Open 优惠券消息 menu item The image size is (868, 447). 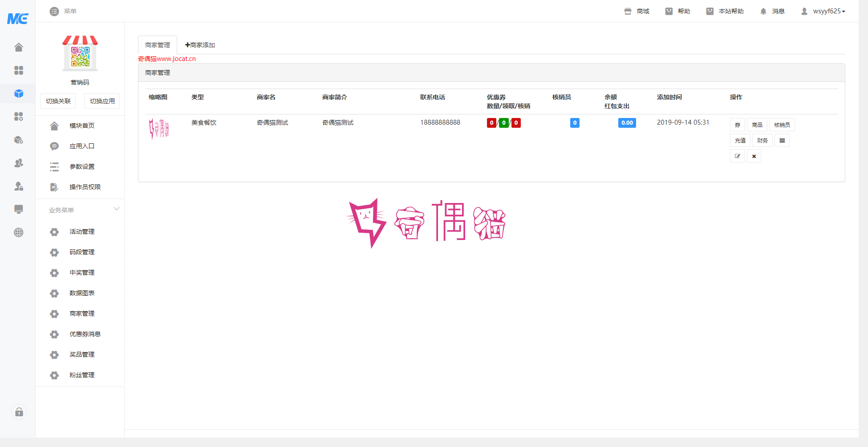click(85, 334)
